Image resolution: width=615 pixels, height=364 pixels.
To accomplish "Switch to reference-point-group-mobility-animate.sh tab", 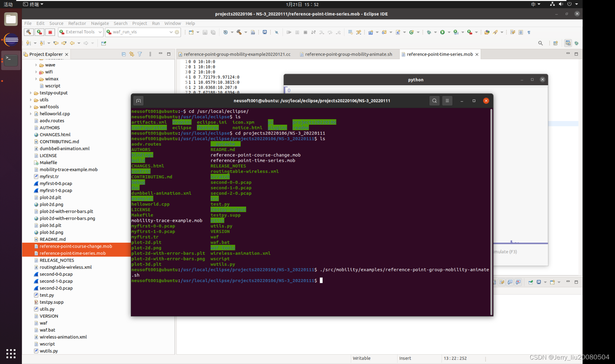I will [x=346, y=54].
